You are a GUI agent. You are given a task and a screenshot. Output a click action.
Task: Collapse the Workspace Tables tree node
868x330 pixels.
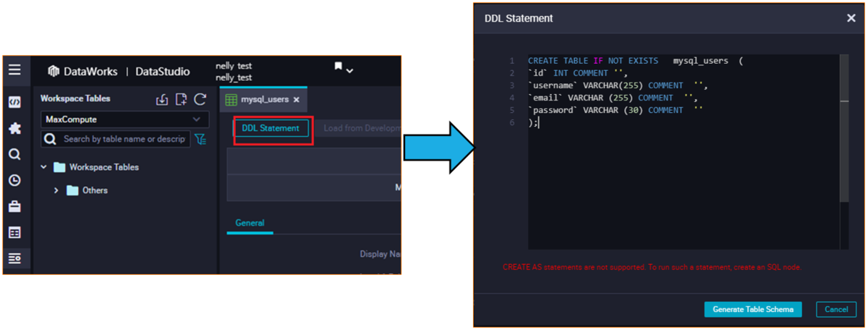44,167
